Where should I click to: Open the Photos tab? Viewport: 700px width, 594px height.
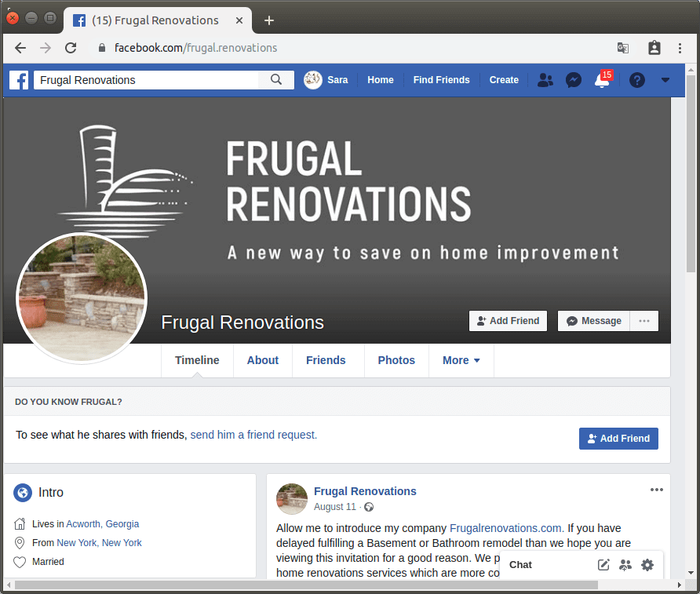[396, 360]
